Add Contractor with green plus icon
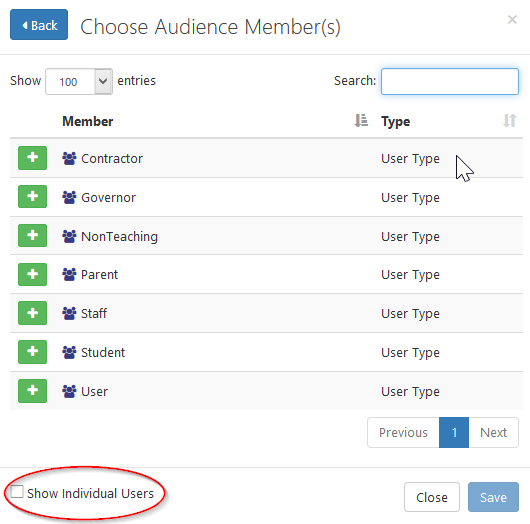The image size is (530, 524). click(32, 158)
